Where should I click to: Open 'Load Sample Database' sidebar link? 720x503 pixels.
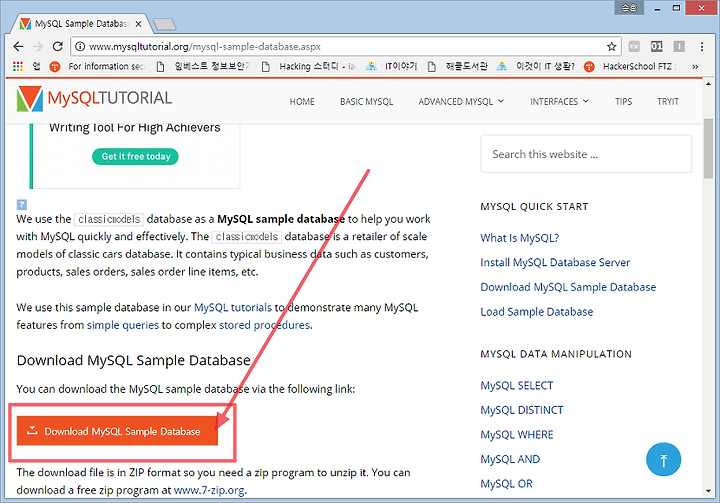[x=536, y=312]
